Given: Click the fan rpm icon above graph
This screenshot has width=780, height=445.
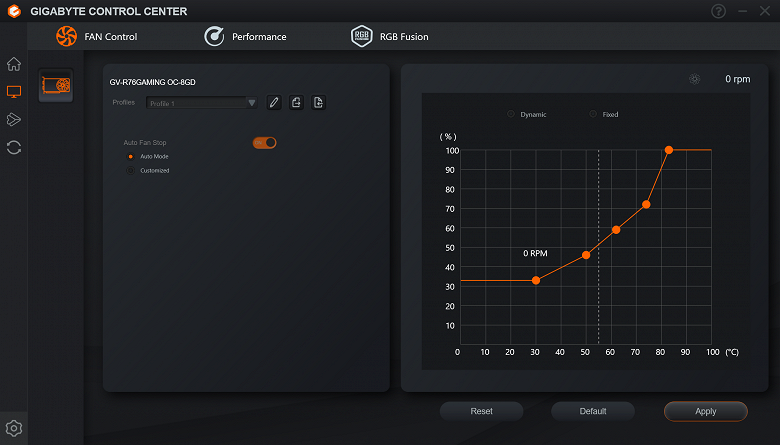Looking at the screenshot, I should [694, 79].
